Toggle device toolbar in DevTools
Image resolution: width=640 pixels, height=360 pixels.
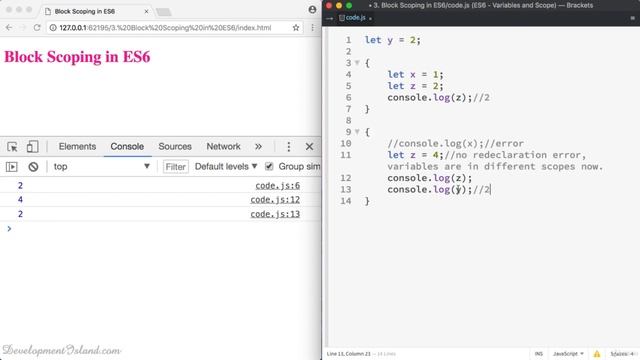(x=32, y=147)
